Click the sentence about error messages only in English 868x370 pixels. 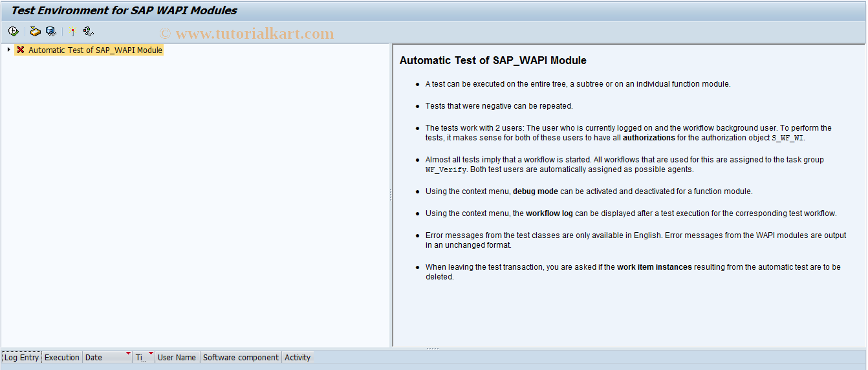(543, 235)
